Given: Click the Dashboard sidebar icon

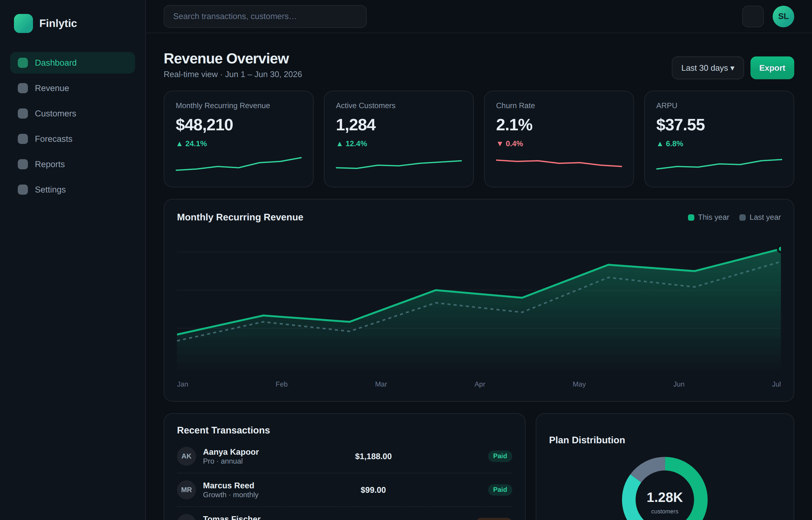Looking at the screenshot, I should [x=23, y=63].
